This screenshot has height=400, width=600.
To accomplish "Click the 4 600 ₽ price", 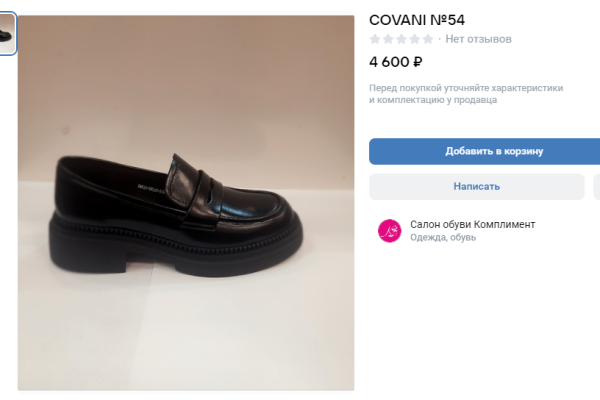I will tap(396, 61).
